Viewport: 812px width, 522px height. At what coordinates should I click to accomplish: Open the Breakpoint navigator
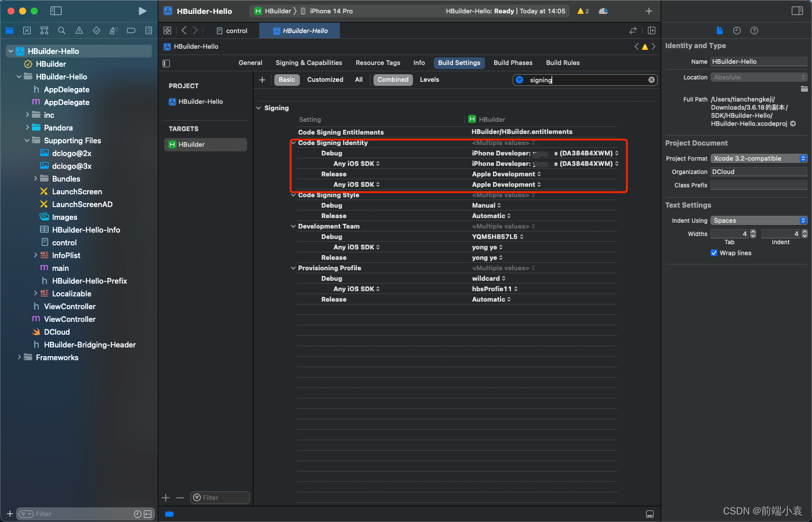coord(131,31)
